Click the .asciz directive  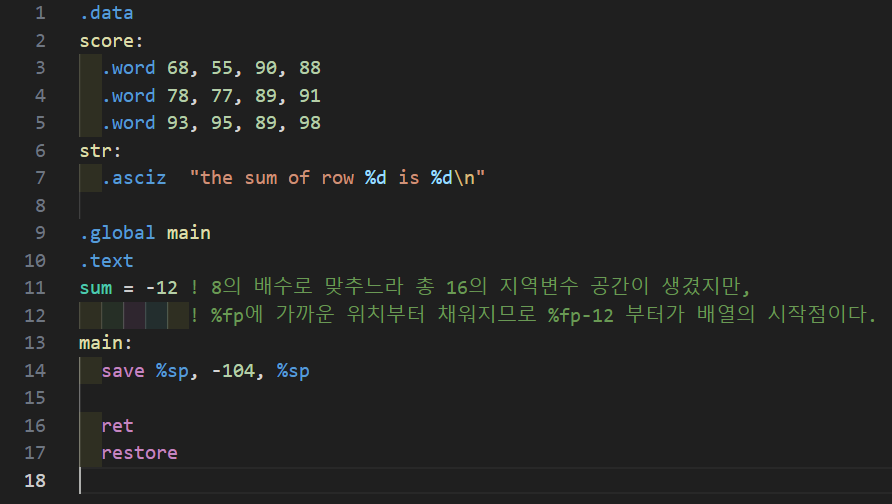[134, 178]
